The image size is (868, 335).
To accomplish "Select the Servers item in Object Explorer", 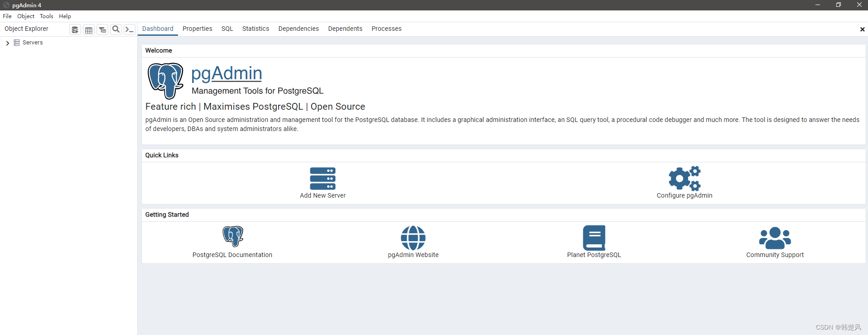I will click(33, 43).
